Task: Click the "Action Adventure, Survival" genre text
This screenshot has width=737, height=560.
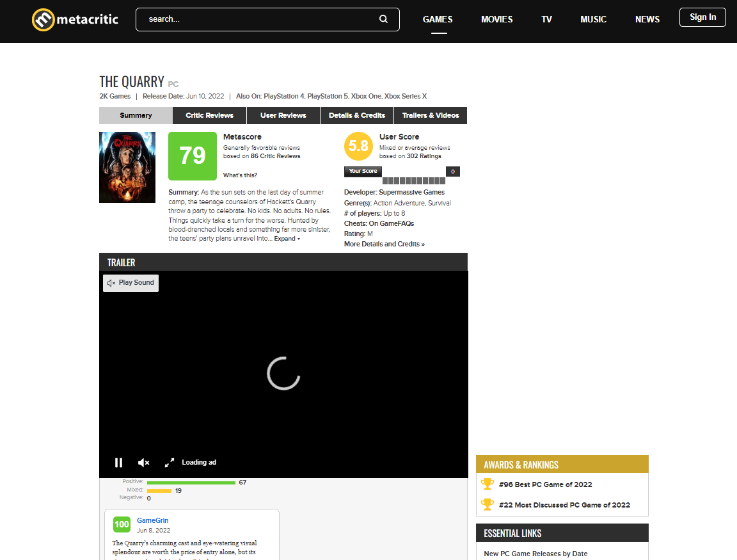Action: tap(412, 203)
